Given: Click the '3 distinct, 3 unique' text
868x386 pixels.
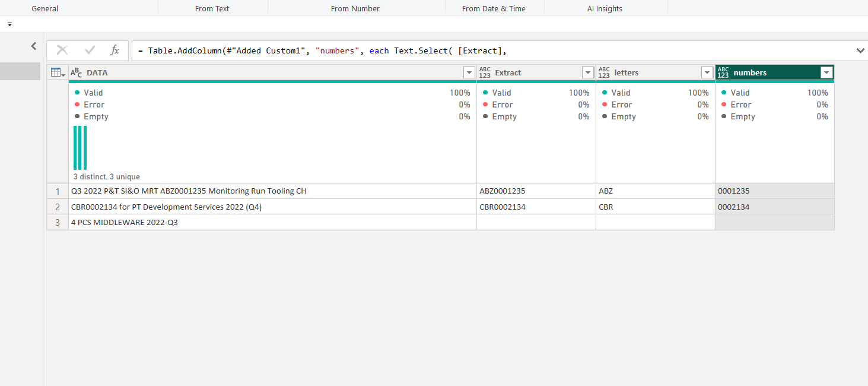Looking at the screenshot, I should click(107, 177).
